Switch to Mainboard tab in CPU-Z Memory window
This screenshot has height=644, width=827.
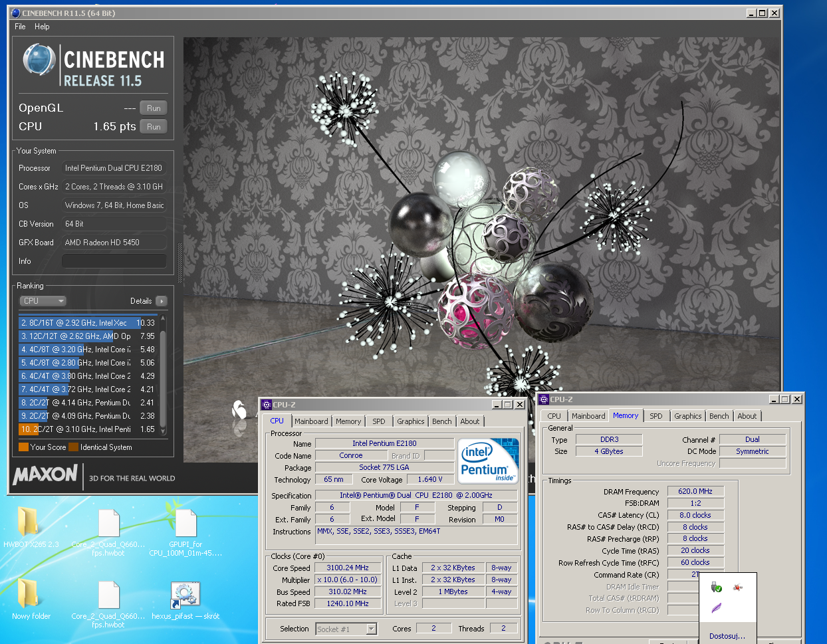pyautogui.click(x=589, y=416)
